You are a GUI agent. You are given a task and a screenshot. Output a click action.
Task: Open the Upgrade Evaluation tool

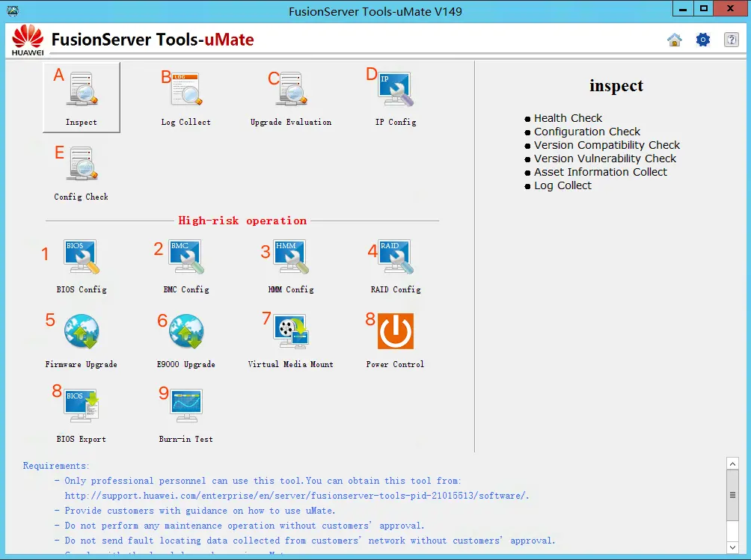point(291,97)
